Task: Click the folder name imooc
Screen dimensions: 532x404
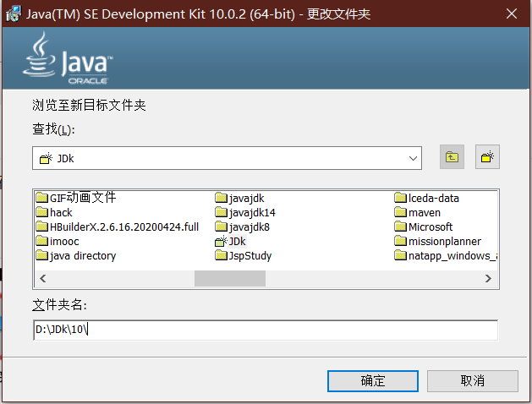Action: point(64,242)
